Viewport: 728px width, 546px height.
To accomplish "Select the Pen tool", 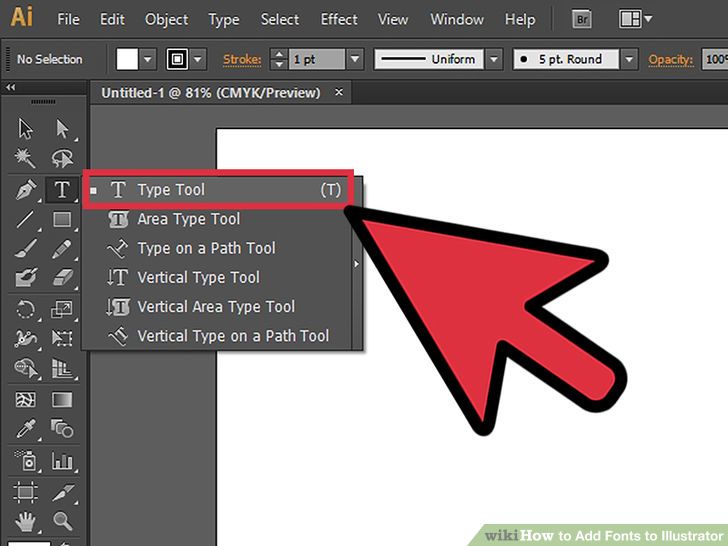I will coord(26,189).
